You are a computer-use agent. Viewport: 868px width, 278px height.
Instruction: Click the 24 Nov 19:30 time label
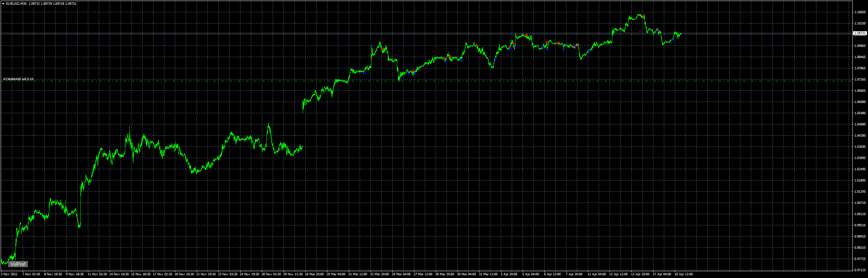pos(249,274)
